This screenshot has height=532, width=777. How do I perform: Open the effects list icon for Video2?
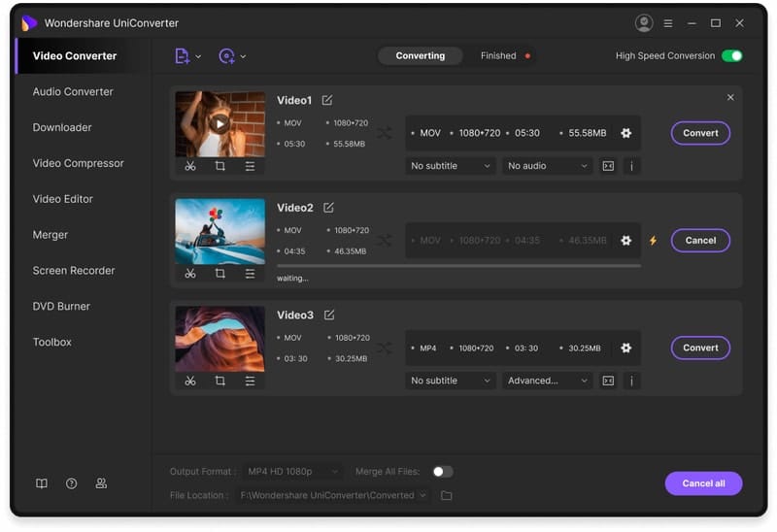pos(250,274)
